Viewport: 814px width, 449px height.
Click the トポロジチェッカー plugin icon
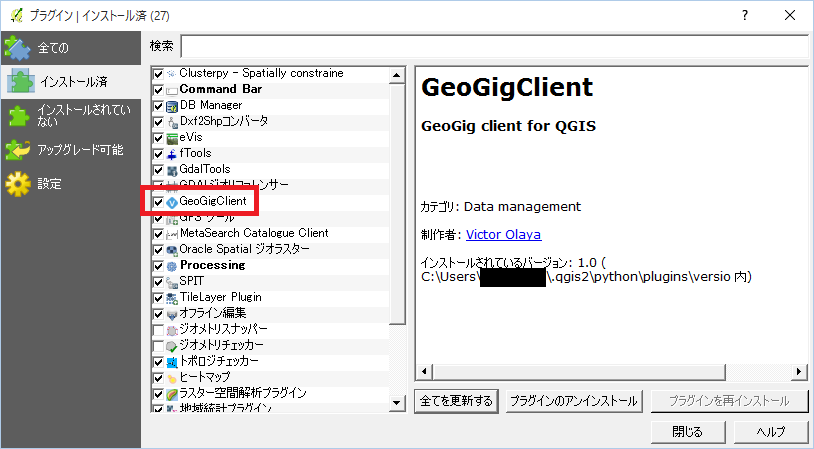pyautogui.click(x=172, y=362)
